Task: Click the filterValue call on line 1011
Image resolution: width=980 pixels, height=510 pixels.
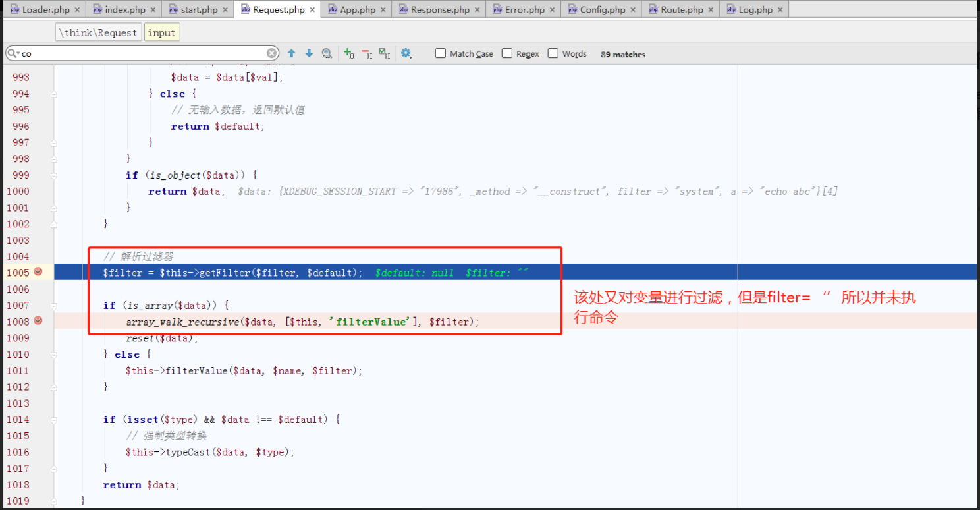Action: (x=244, y=371)
